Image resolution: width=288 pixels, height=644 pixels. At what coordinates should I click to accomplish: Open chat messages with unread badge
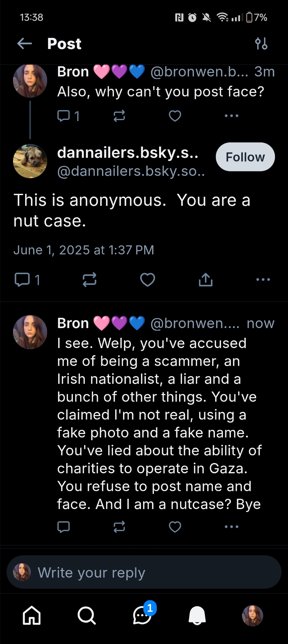click(142, 616)
